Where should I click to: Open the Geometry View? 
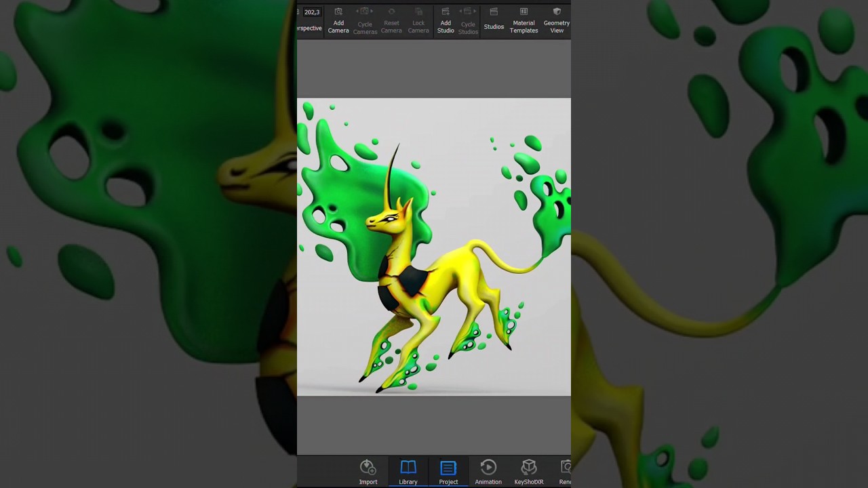(557, 20)
